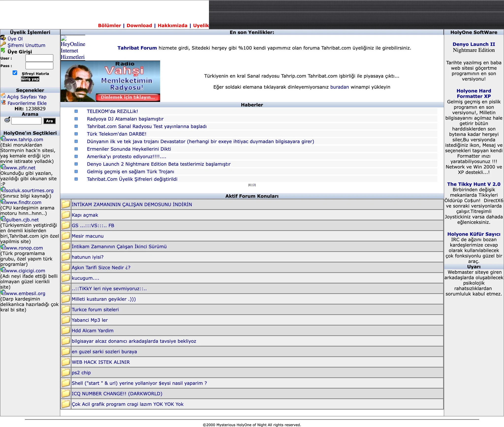Screen dimensions: 504x427
Task: Open the WEB HACK ISTEK ALINIR topic
Action: [101, 362]
